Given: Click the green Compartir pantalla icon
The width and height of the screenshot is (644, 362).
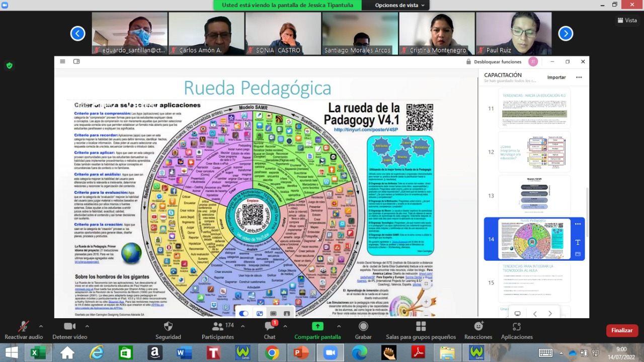Looking at the screenshot, I should point(317,327).
